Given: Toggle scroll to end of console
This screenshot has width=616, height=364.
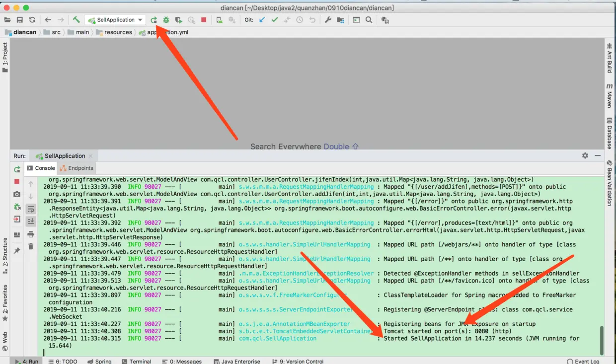Looking at the screenshot, I should [x=31, y=221].
